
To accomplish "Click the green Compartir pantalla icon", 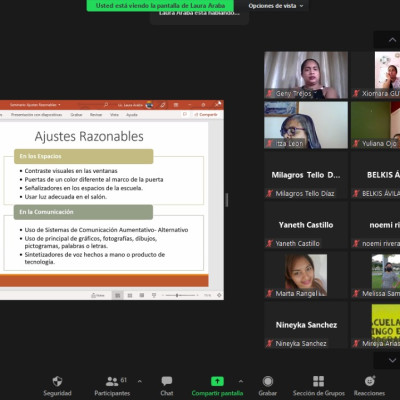I will 217,381.
